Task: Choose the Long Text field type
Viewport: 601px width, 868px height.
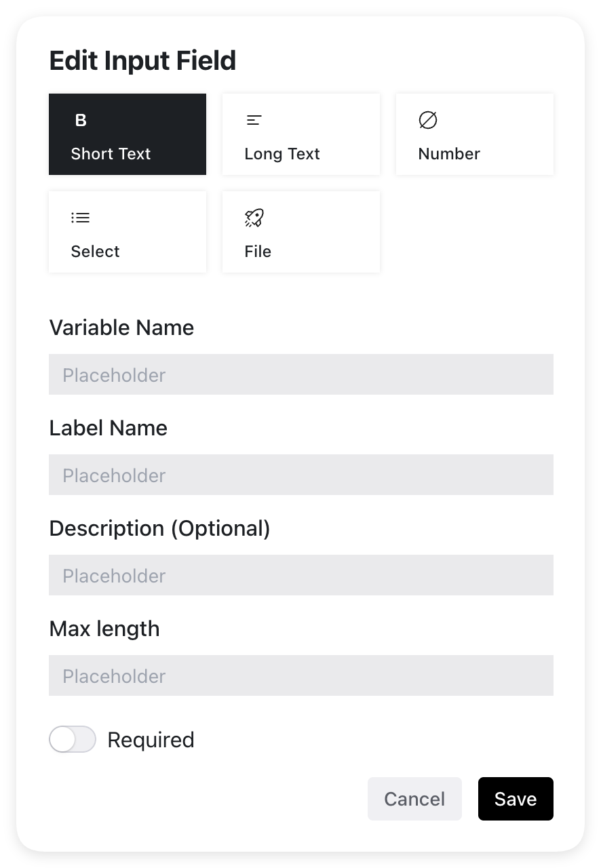Action: [301, 134]
